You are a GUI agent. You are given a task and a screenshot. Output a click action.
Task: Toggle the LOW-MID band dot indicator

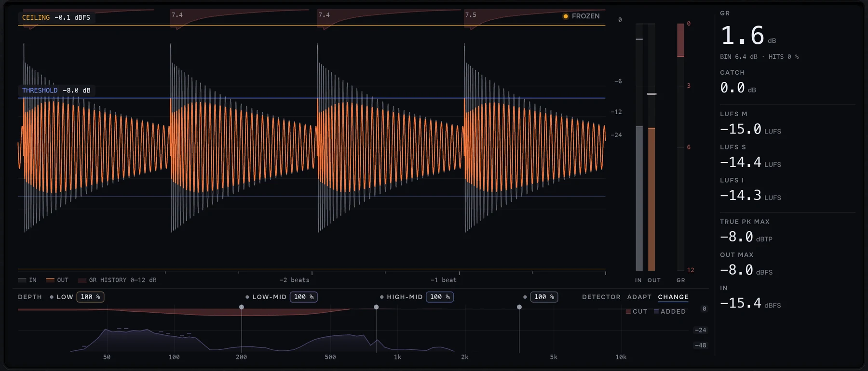(247, 297)
